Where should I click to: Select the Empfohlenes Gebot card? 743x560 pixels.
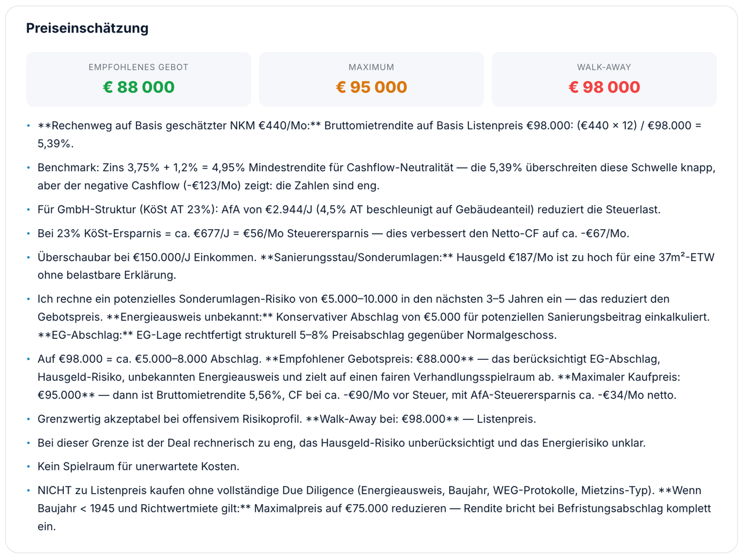[139, 80]
